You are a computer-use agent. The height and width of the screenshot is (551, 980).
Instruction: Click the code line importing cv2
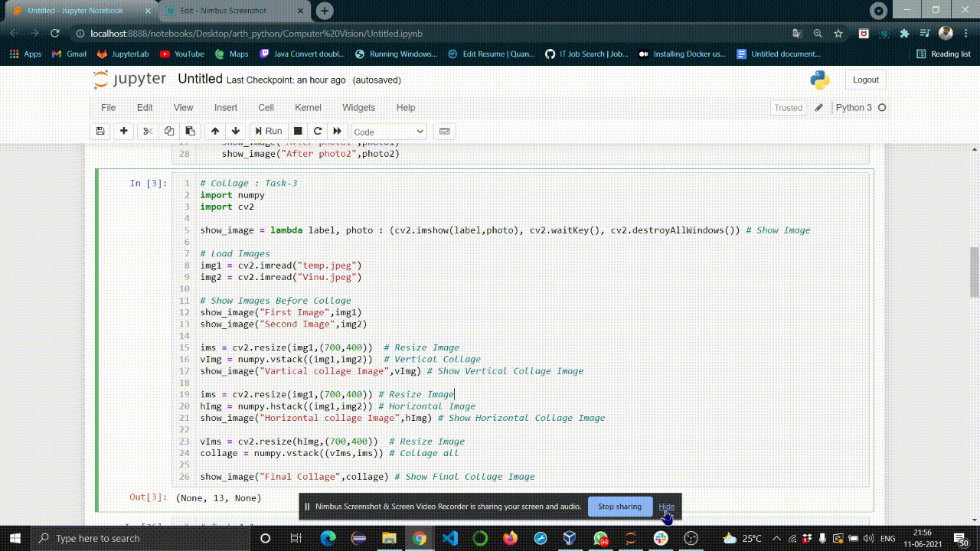click(x=227, y=207)
